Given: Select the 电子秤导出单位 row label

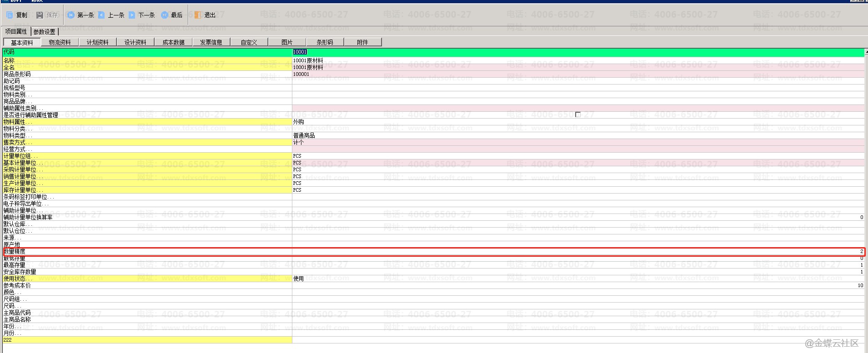Looking at the screenshot, I should coord(26,204).
